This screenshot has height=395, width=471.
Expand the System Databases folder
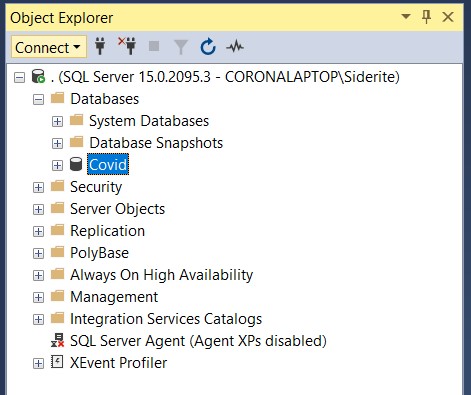[57, 122]
